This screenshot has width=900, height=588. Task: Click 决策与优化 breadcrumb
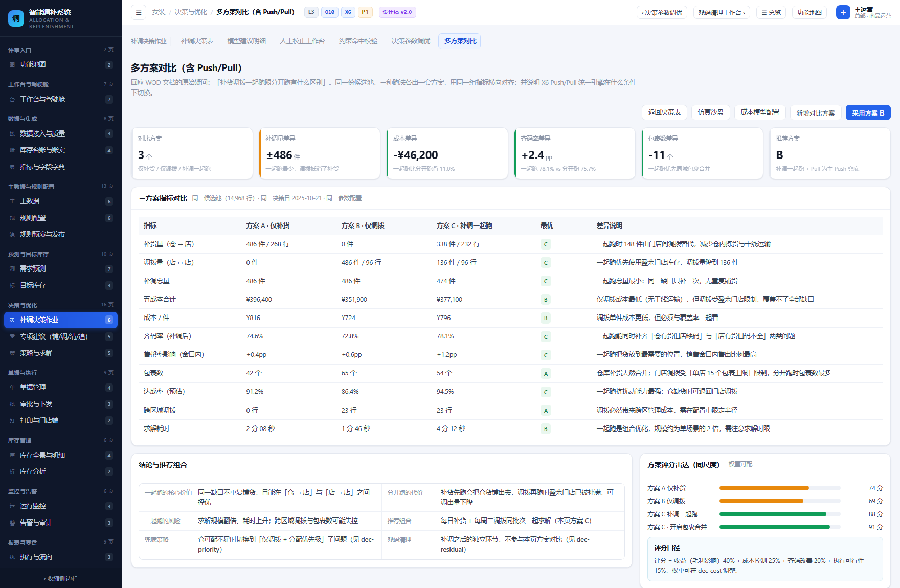pyautogui.click(x=191, y=12)
